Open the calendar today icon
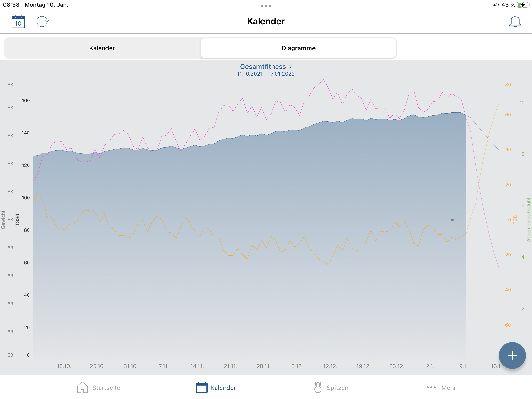Screen dimensions: 532x399 coord(18,22)
